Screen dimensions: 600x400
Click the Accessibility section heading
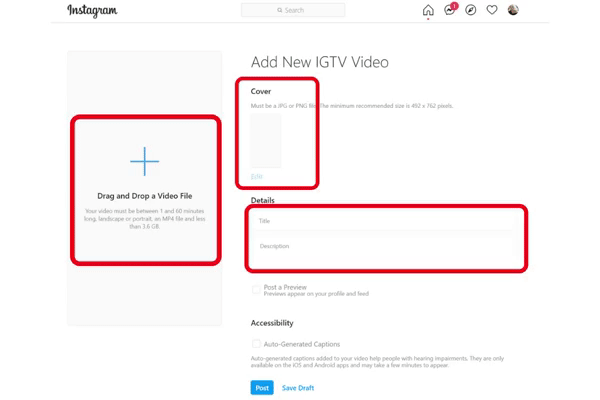tap(272, 323)
